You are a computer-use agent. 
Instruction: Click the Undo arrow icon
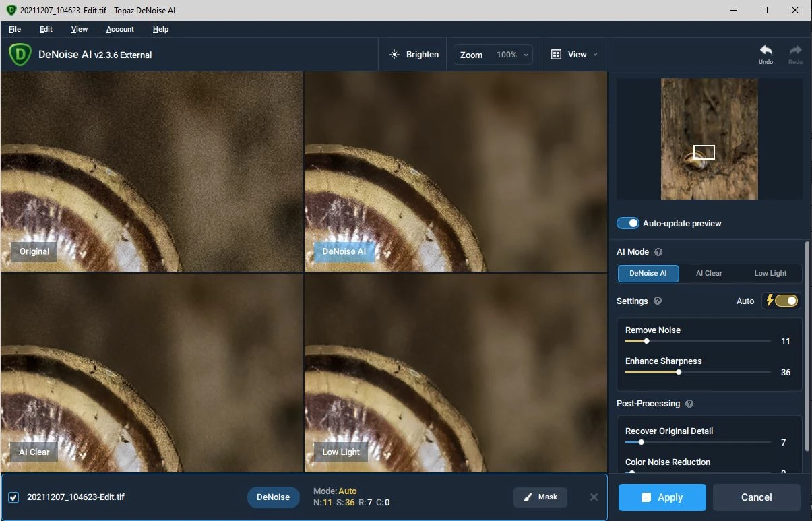766,51
